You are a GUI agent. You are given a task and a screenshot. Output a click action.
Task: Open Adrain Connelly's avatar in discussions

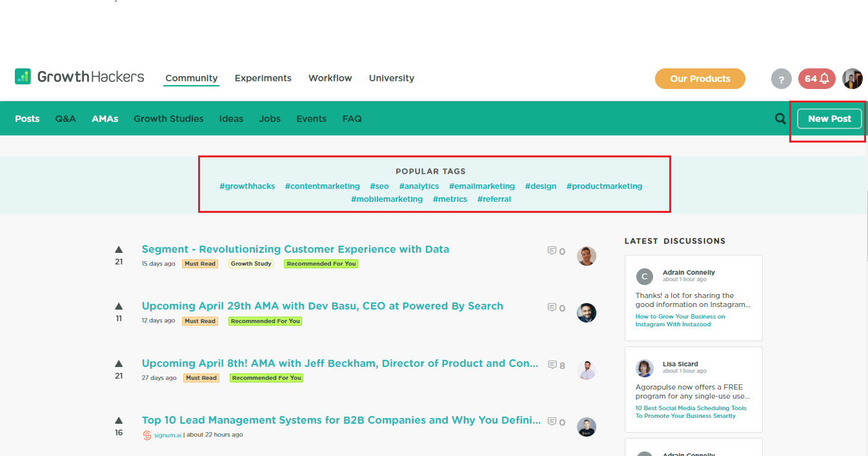coord(645,277)
